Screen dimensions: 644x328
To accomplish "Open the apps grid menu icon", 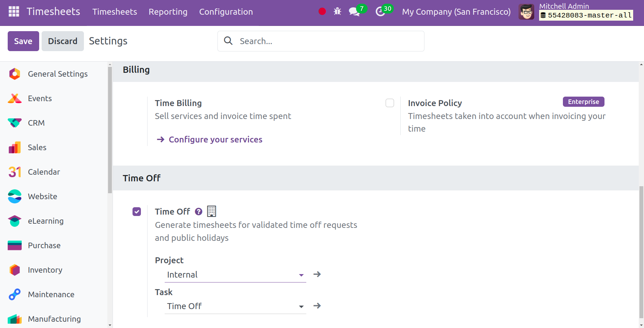I will coord(14,12).
